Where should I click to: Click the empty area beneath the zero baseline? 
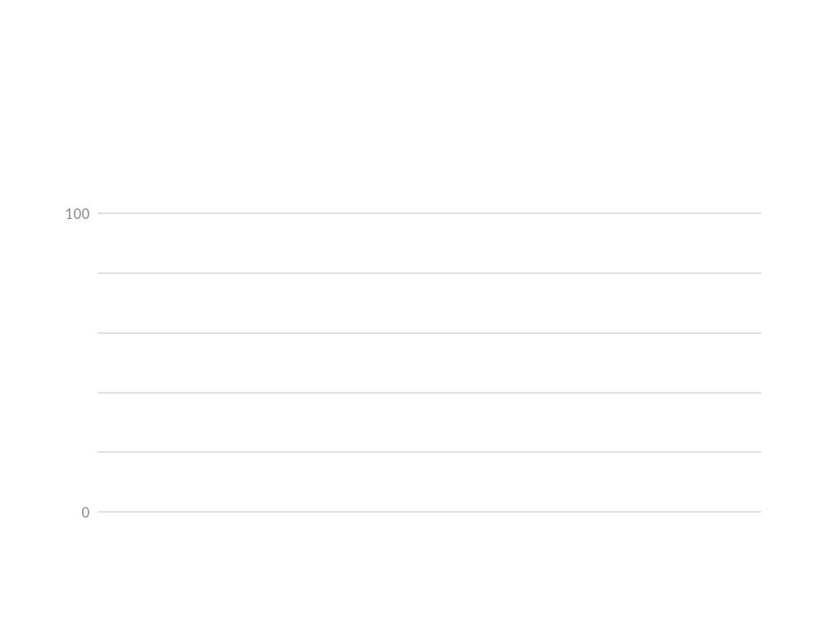[429, 574]
